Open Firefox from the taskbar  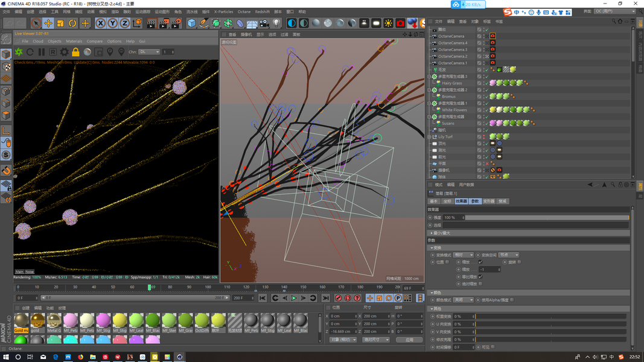pyautogui.click(x=80, y=357)
